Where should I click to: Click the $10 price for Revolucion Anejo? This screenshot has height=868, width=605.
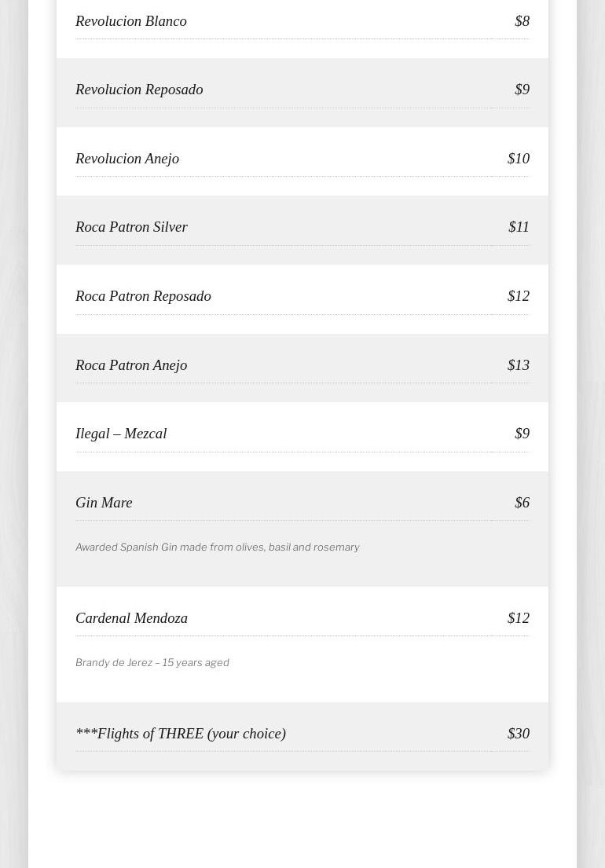point(519,159)
